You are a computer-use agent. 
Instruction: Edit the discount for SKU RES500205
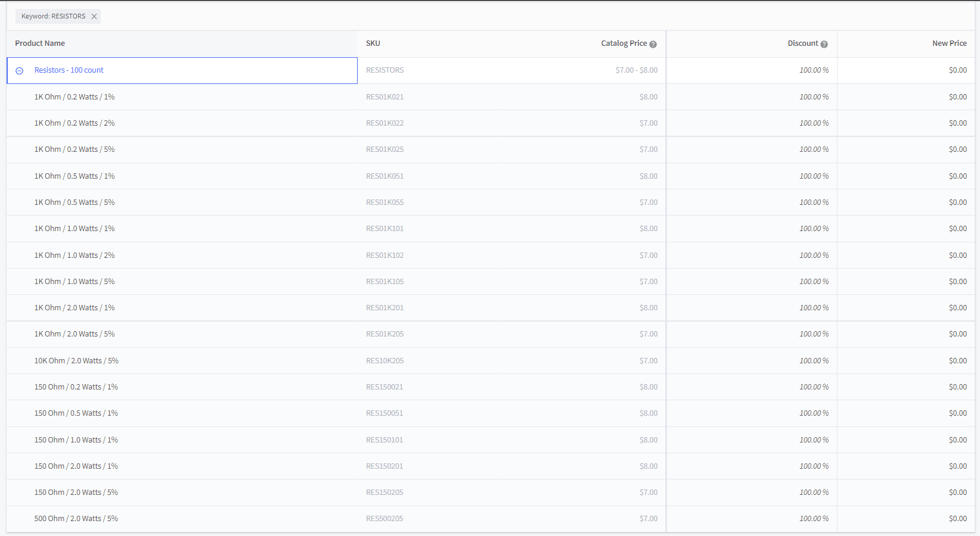(x=752, y=519)
